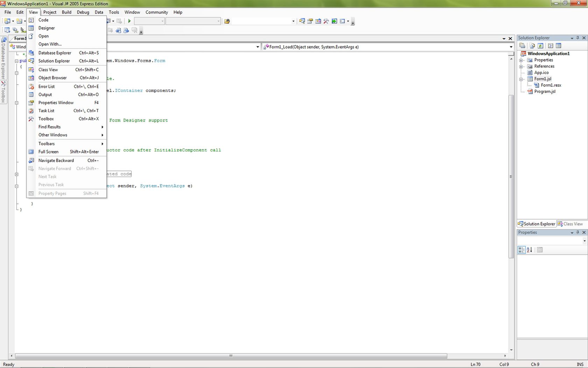Open the types dropdown above code editor
The height and width of the screenshot is (368, 588).
click(258, 47)
